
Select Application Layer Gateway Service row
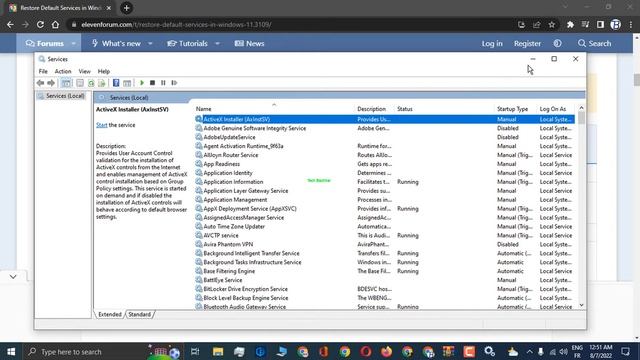[384, 191]
